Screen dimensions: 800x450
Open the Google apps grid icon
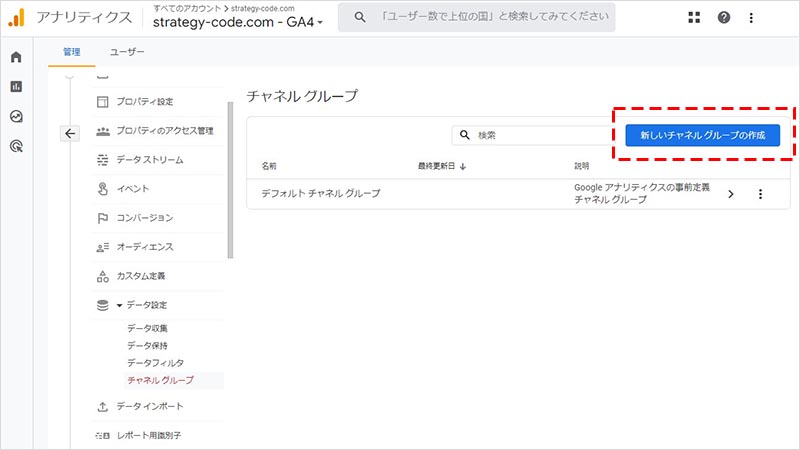click(x=696, y=18)
